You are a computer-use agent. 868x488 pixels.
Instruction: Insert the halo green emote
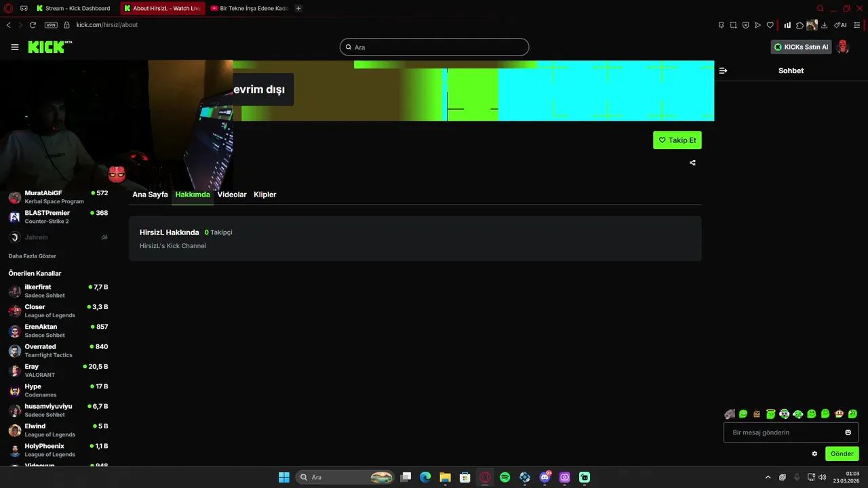[x=771, y=413]
